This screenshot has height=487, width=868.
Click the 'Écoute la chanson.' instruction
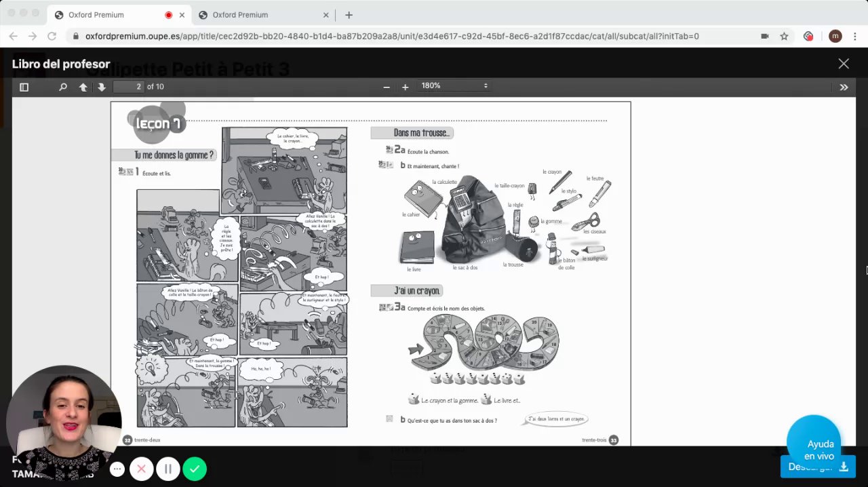click(x=428, y=152)
